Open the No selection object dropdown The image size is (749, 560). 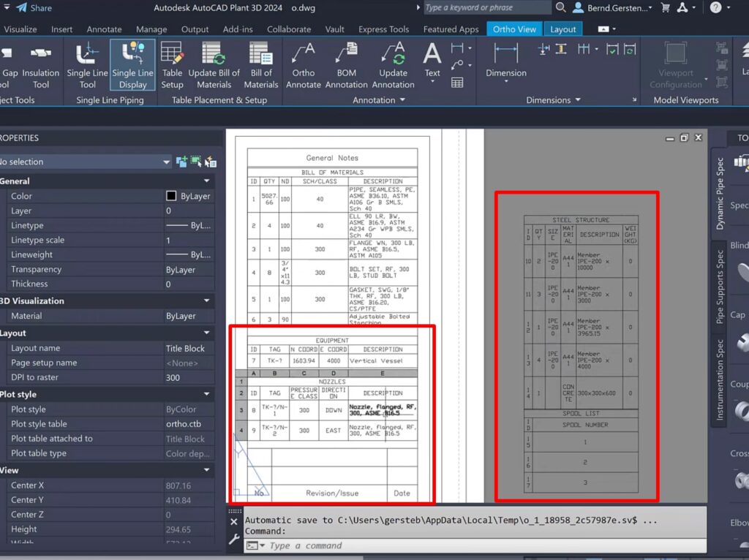(x=166, y=162)
